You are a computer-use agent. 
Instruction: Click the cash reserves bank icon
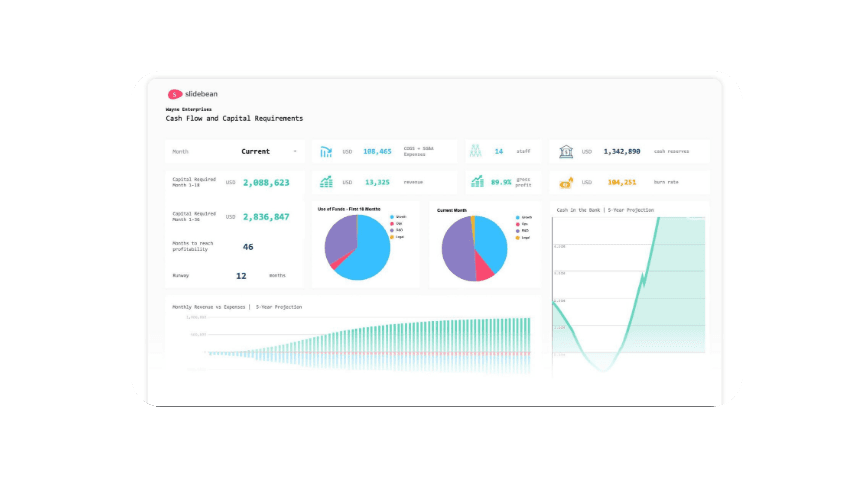pyautogui.click(x=566, y=152)
